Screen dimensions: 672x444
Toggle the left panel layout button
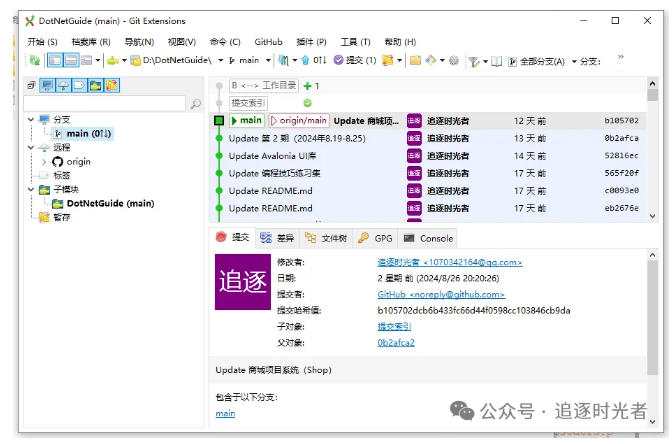pyautogui.click(x=55, y=60)
